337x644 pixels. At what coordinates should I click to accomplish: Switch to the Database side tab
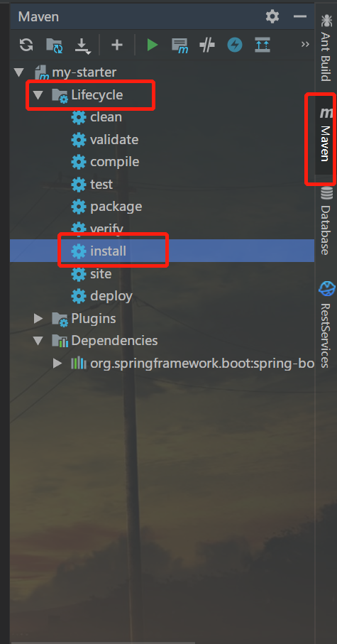tap(326, 221)
